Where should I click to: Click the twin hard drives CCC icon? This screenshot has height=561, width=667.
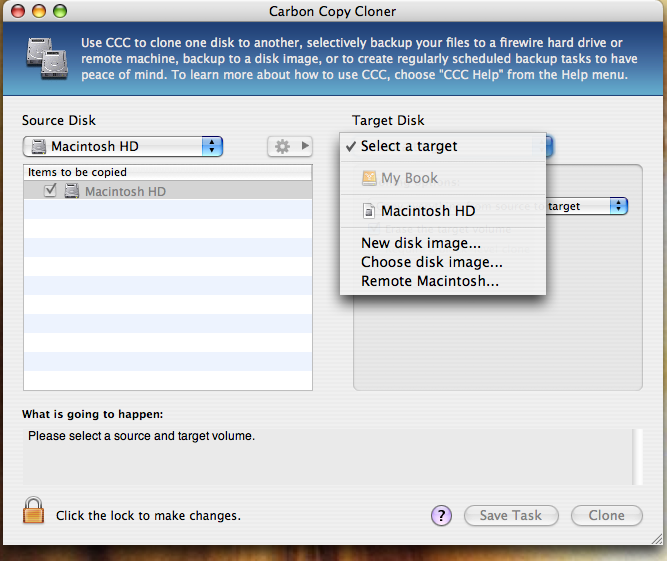[x=47, y=58]
